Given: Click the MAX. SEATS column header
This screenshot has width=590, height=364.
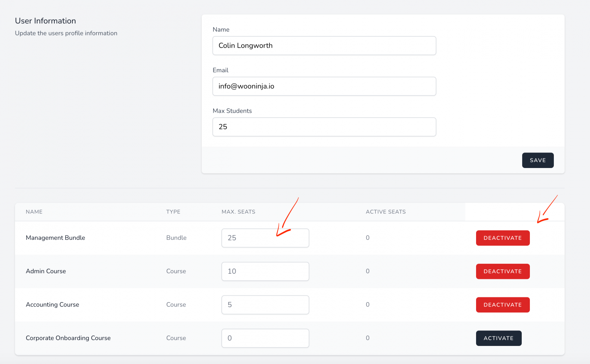Looking at the screenshot, I should (x=238, y=212).
